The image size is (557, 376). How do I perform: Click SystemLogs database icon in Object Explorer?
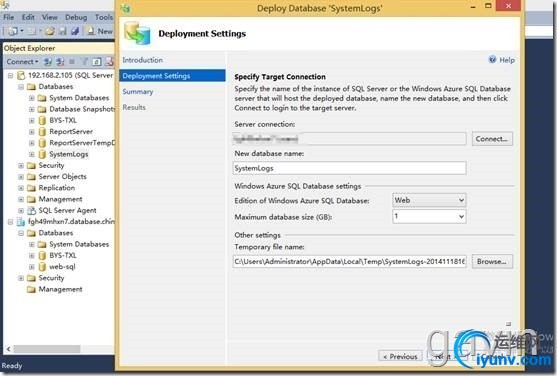coord(42,154)
